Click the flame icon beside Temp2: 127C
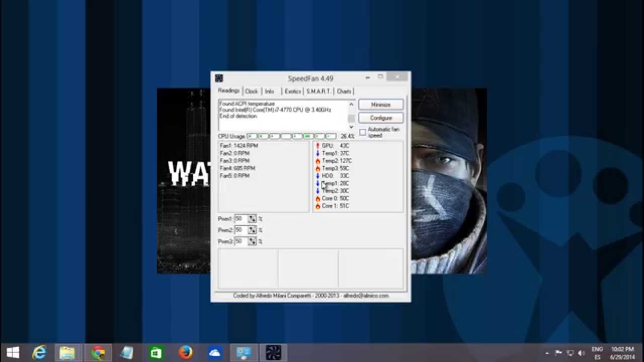 pyautogui.click(x=317, y=161)
